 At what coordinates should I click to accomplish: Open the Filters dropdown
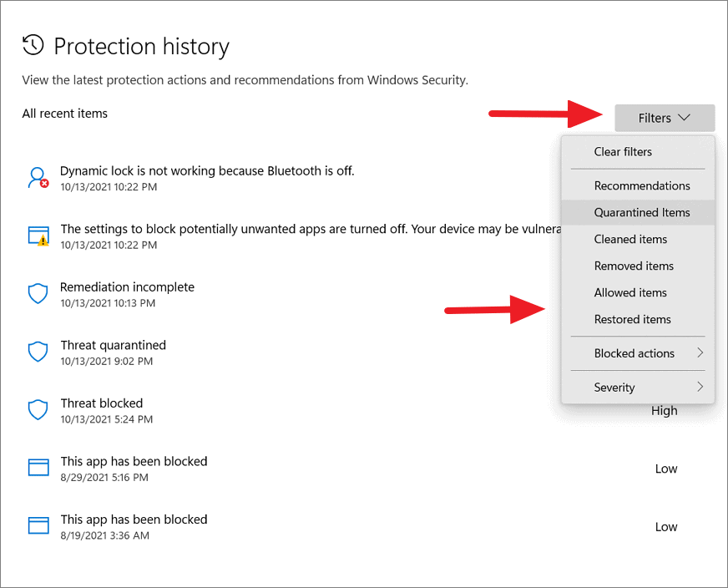click(665, 118)
